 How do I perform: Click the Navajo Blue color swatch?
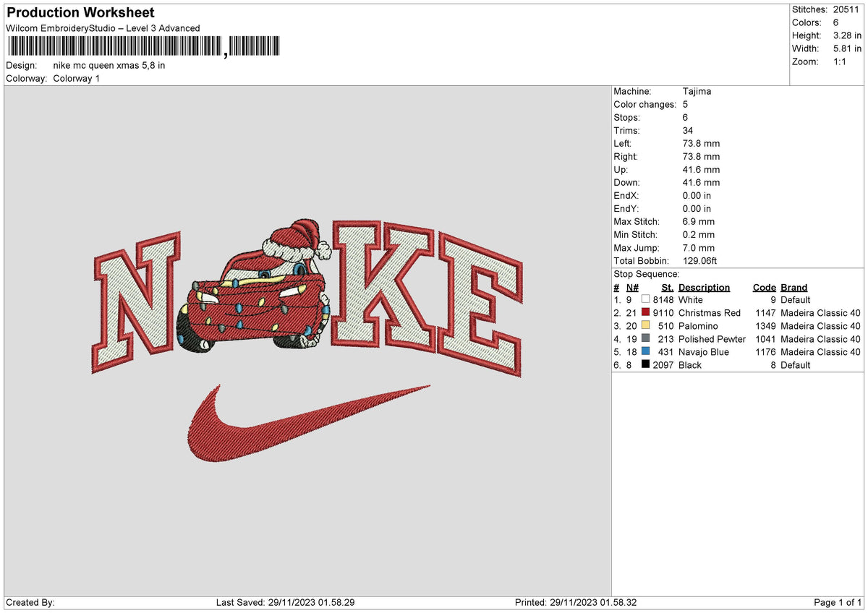645,351
